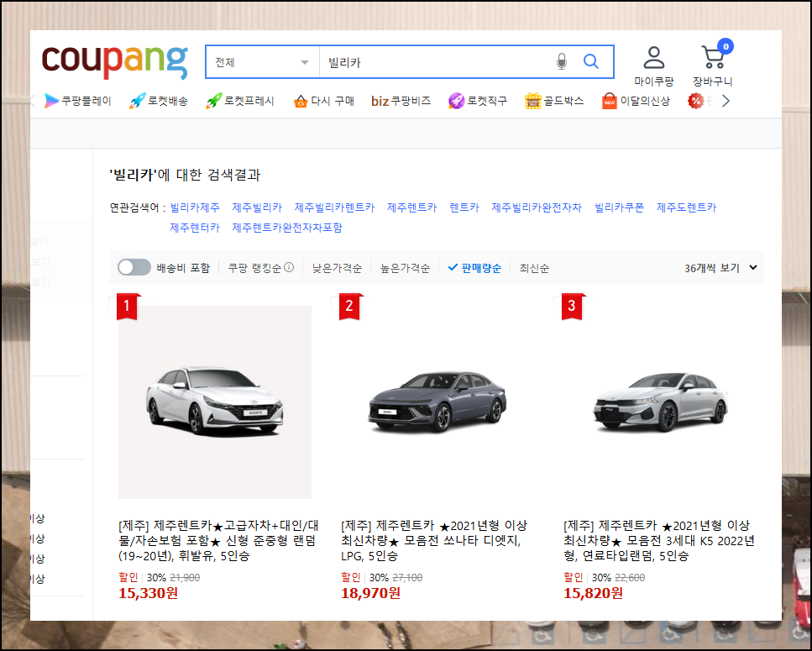This screenshot has height=651, width=812.
Task: Click related search 제주빌리카
Action: click(257, 207)
